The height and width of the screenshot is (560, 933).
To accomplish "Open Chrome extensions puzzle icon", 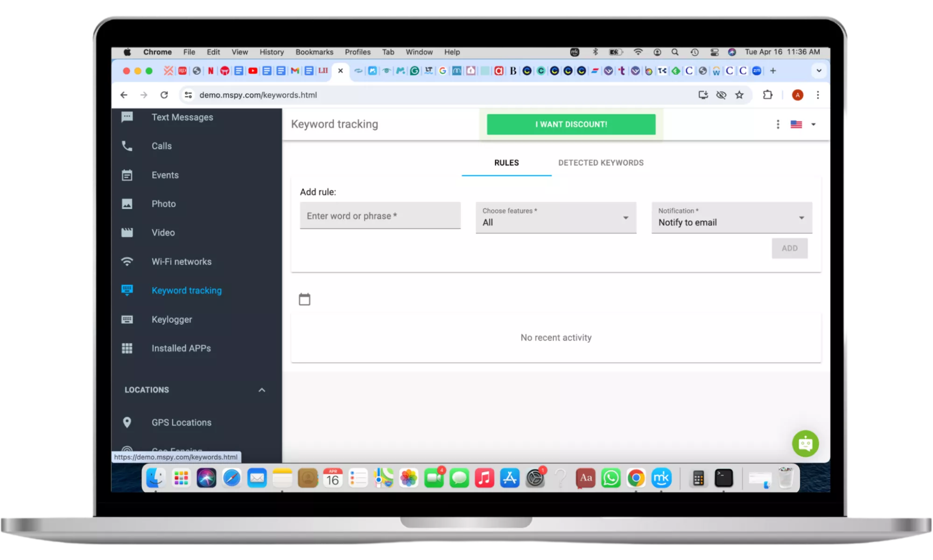I will pyautogui.click(x=767, y=95).
